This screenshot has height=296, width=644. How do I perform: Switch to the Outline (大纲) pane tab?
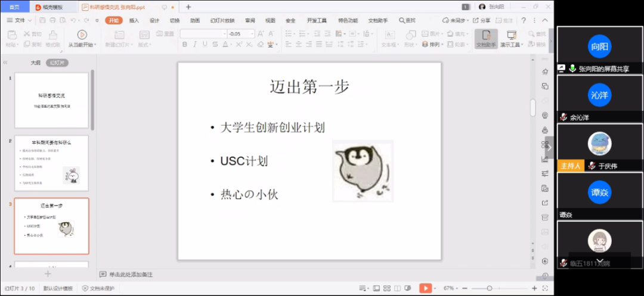[x=36, y=63]
